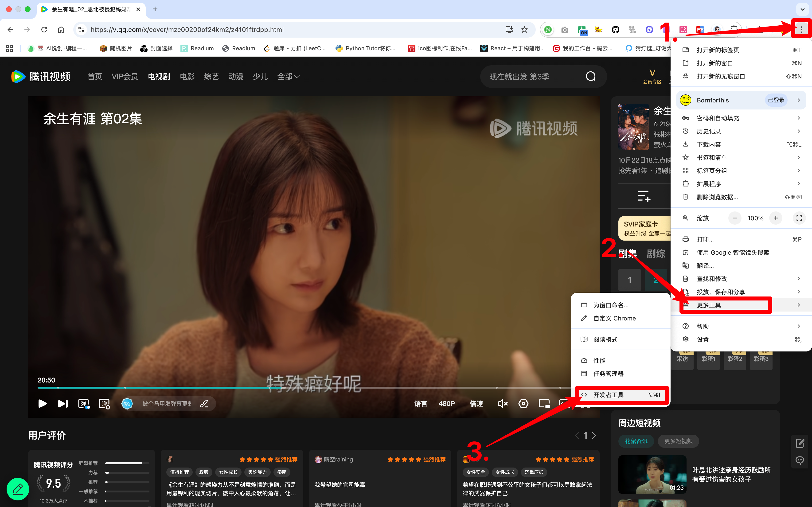Click the danmaku input field

(x=167, y=403)
